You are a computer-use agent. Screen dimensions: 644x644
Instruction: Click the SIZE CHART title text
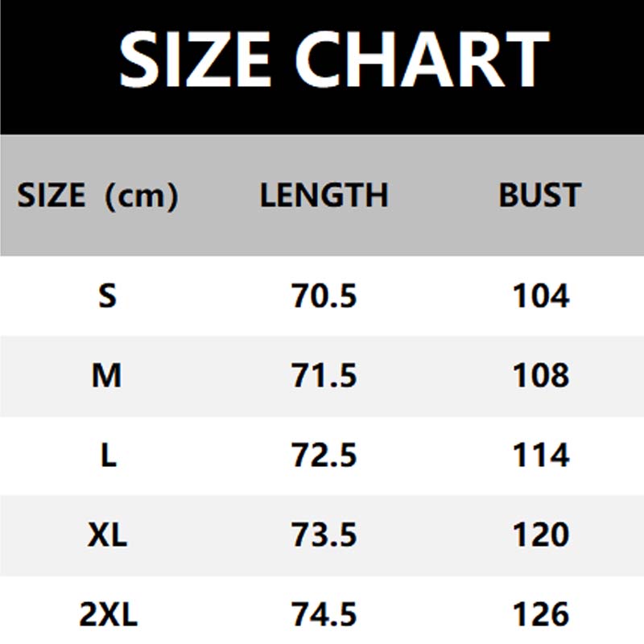[333, 60]
